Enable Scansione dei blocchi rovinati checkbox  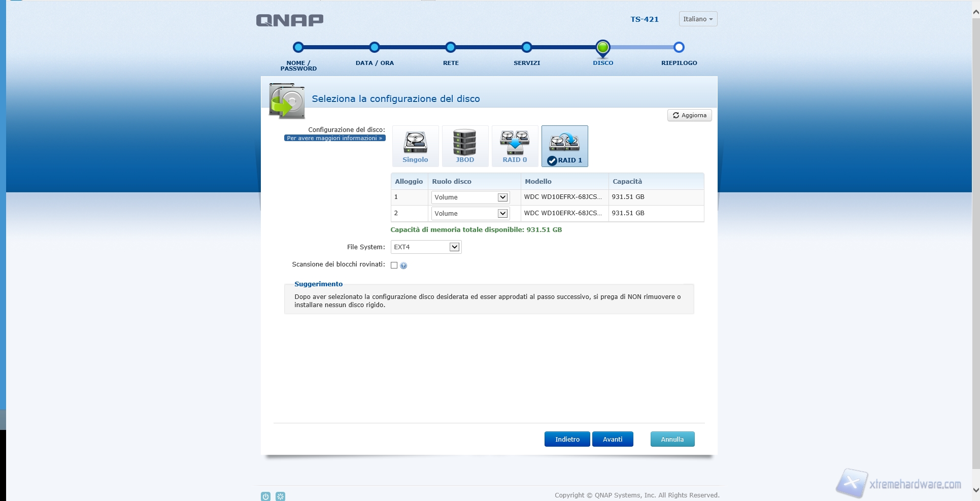(394, 265)
